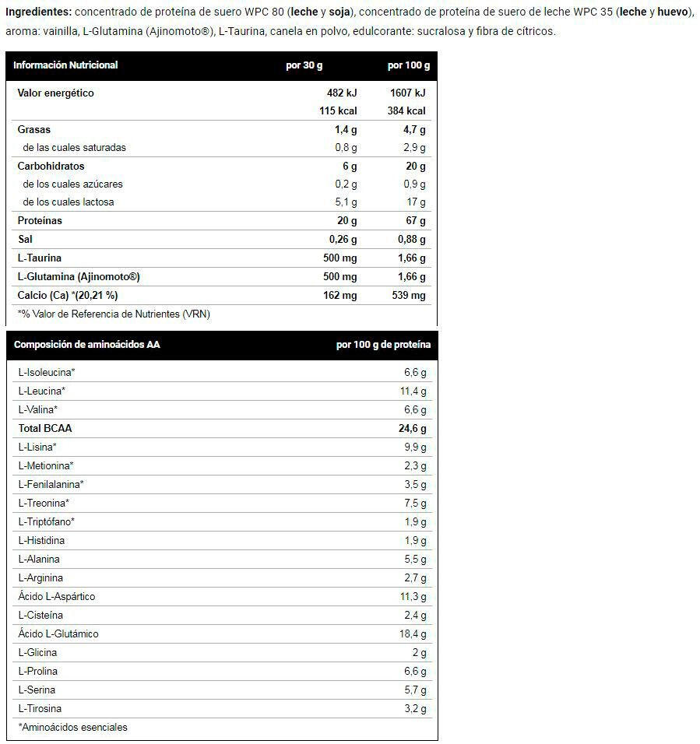The width and height of the screenshot is (700, 744).
Task: Click the L-Tirosina row label
Action: click(40, 709)
